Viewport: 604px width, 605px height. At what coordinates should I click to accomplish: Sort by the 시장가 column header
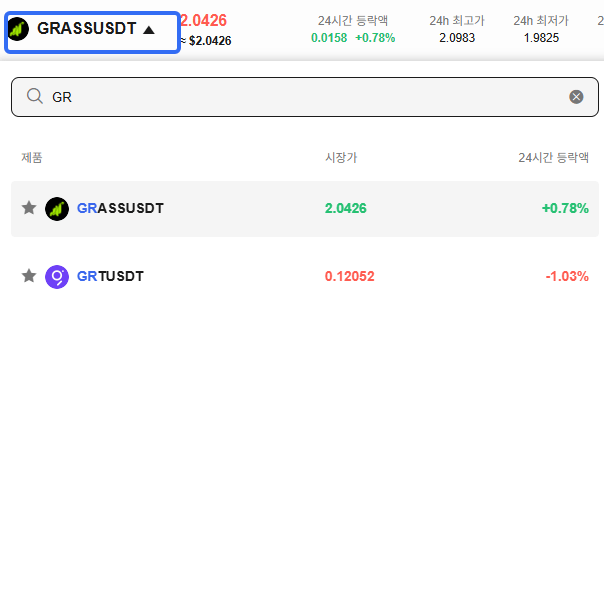pyautogui.click(x=341, y=157)
